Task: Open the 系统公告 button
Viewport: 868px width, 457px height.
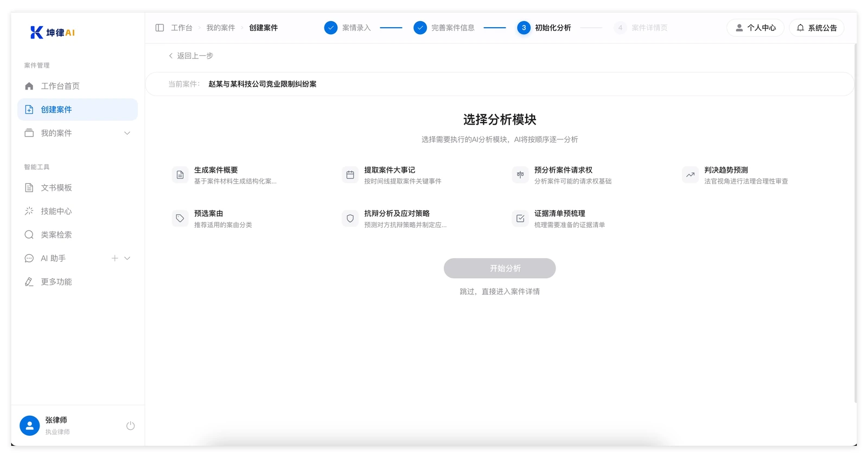Action: [x=816, y=28]
